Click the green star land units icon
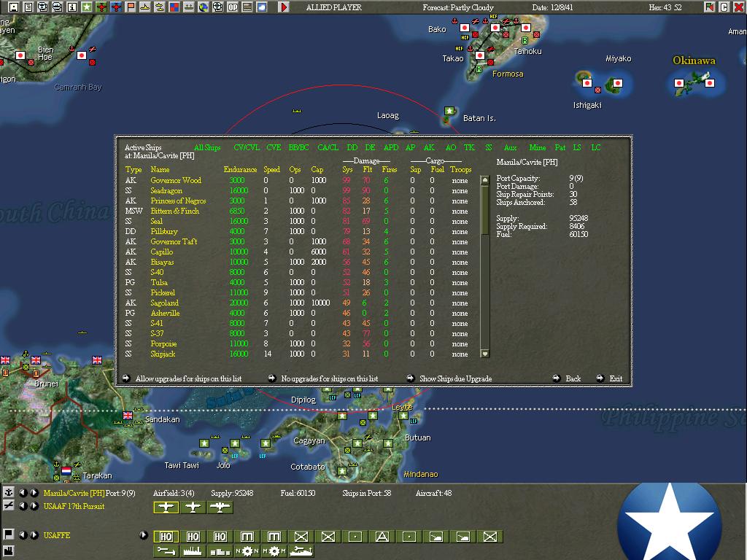 pos(87,7)
